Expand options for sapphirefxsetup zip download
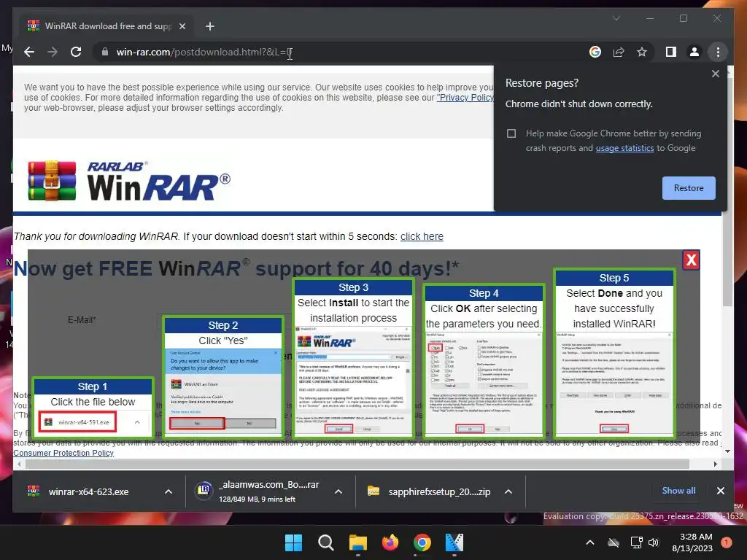The image size is (747, 560). pos(508,492)
